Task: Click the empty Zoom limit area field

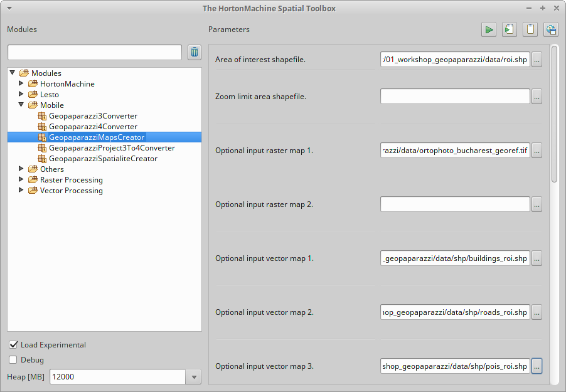Action: (455, 97)
